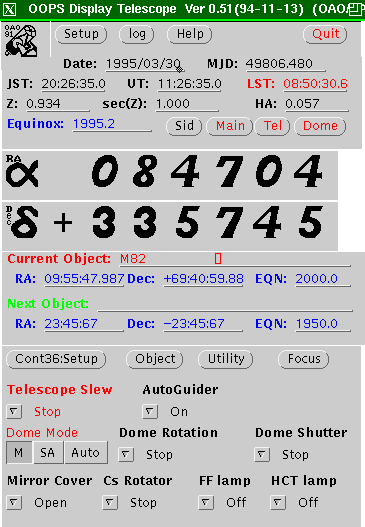Click the Tel button
The width and height of the screenshot is (365, 527).
click(273, 126)
